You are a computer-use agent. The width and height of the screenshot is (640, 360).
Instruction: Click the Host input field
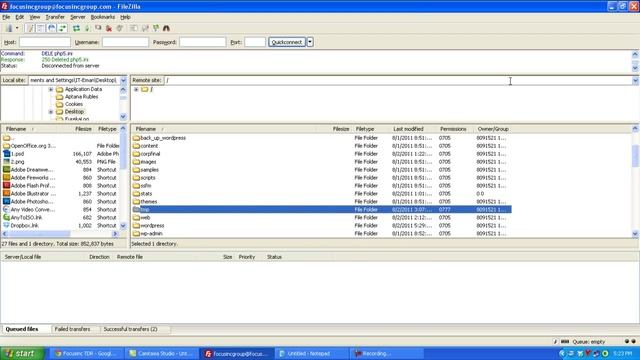(45, 42)
